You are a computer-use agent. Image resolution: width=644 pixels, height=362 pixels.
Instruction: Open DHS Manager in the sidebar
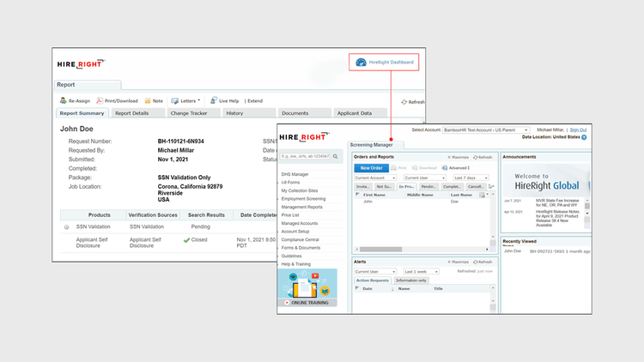pyautogui.click(x=295, y=174)
